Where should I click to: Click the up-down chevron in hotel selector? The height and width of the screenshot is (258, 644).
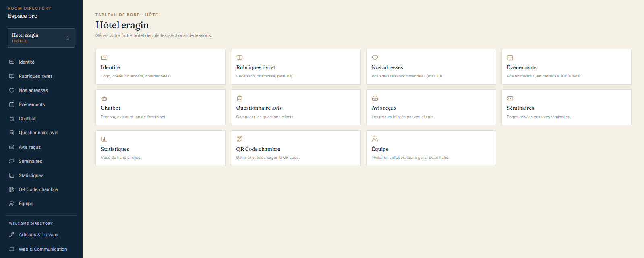(68, 38)
